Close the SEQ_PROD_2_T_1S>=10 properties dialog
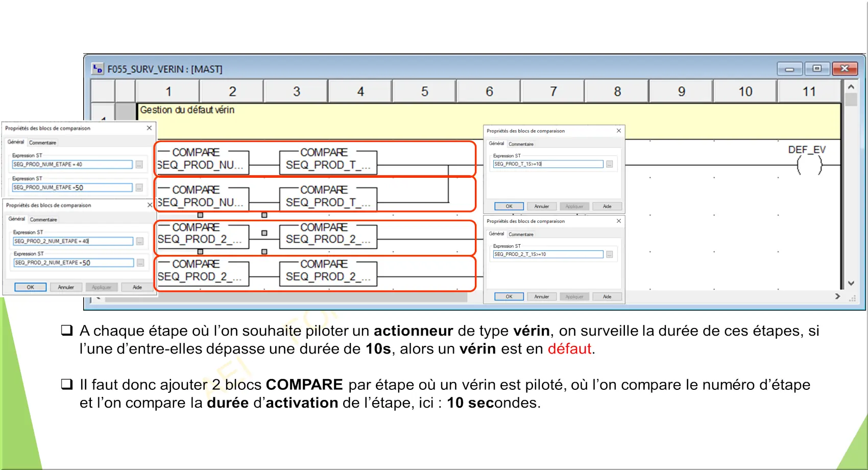This screenshot has height=470, width=868. pyautogui.click(x=619, y=221)
